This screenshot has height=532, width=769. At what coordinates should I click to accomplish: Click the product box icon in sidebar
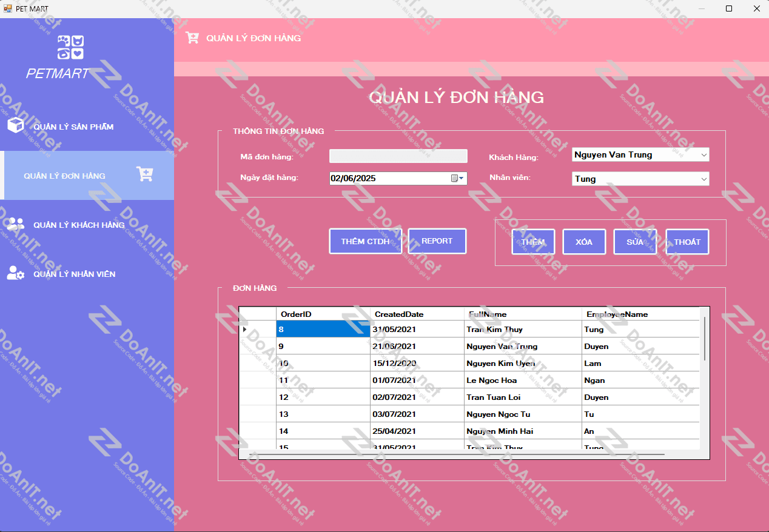15,125
